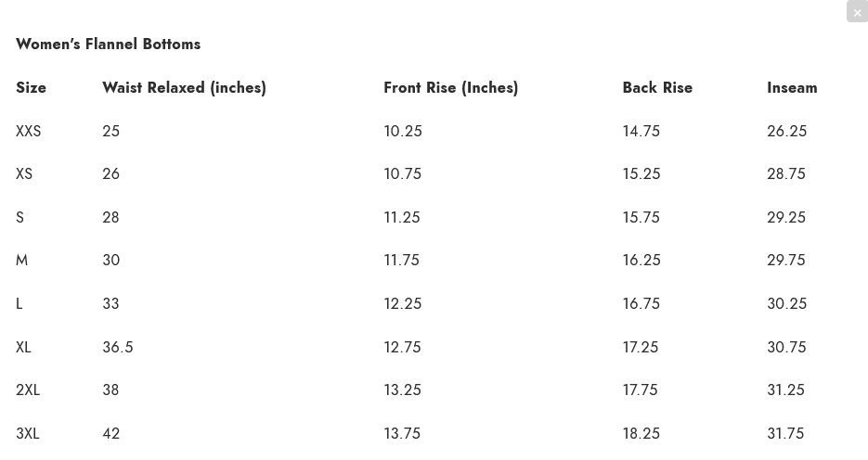Click the Back Rise column header
Screen dimensions: 868x460
pos(657,87)
